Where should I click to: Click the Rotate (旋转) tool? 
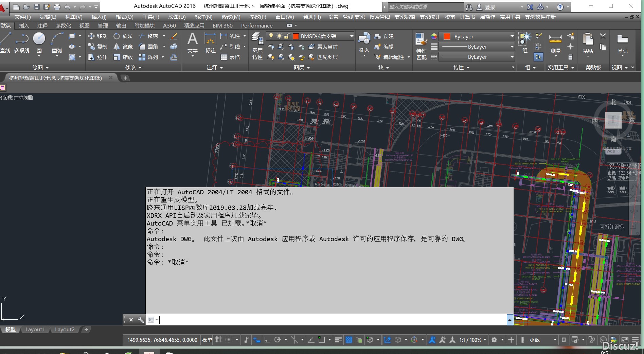point(123,36)
